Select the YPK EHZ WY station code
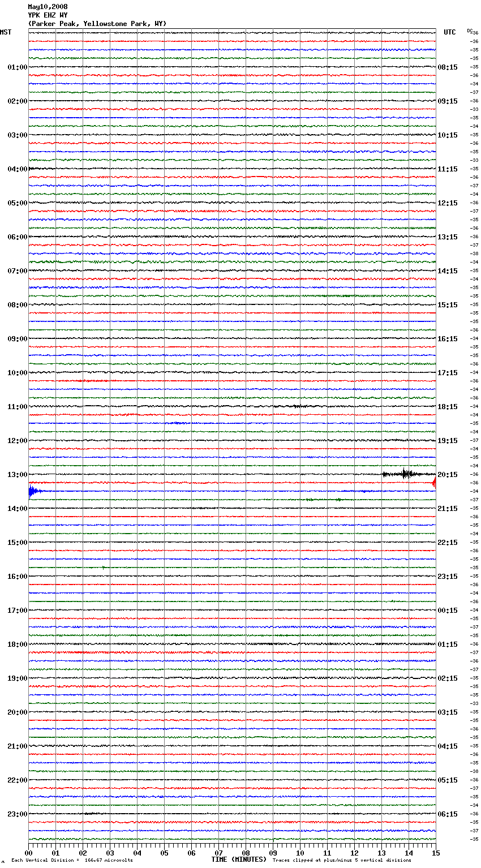Image resolution: width=481 pixels, height=868 pixels. (48, 15)
